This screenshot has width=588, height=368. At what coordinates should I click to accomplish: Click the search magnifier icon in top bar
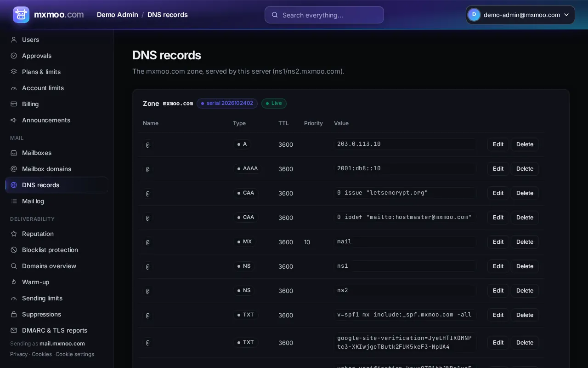tap(275, 15)
